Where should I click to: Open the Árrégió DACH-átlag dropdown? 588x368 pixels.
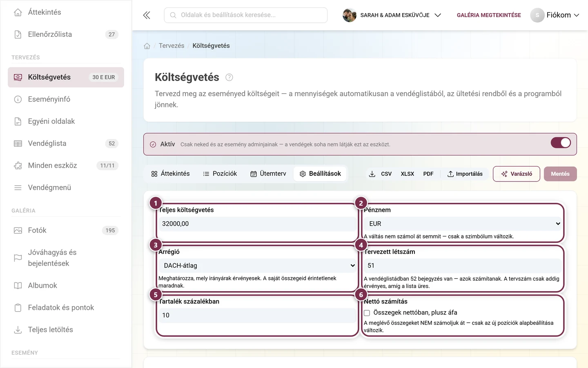click(258, 265)
